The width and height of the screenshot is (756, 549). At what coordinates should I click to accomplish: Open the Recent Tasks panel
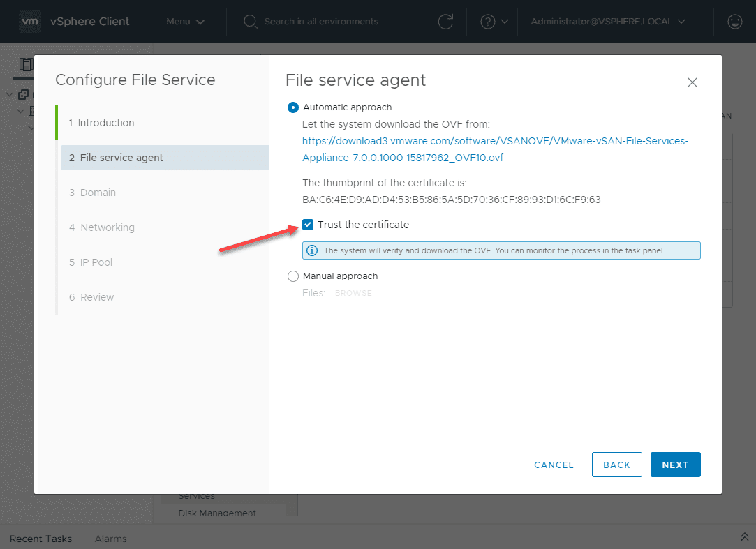43,539
